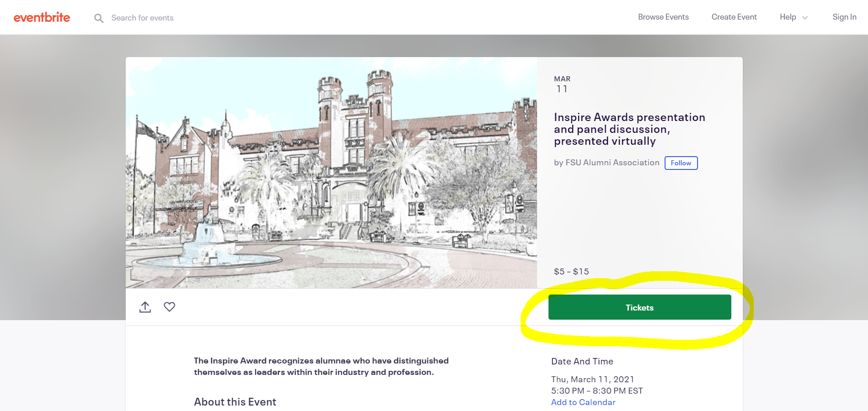
Task: Click Add to Calendar link
Action: 583,402
